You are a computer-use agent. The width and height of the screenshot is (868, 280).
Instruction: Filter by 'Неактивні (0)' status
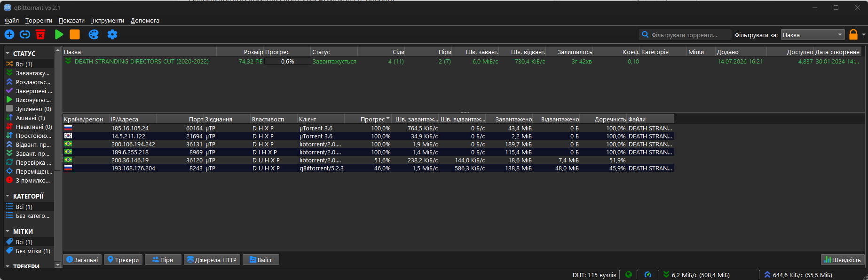pyautogui.click(x=29, y=127)
